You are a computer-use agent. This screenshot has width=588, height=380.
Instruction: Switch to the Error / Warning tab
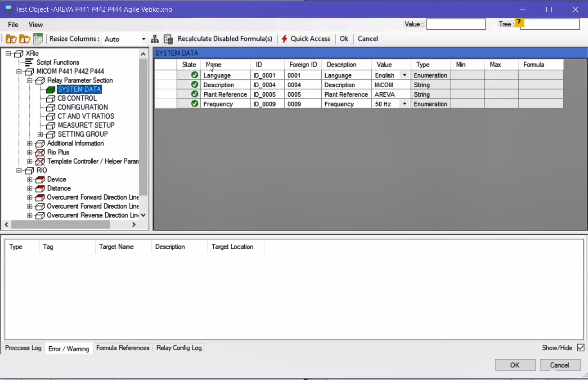(69, 349)
